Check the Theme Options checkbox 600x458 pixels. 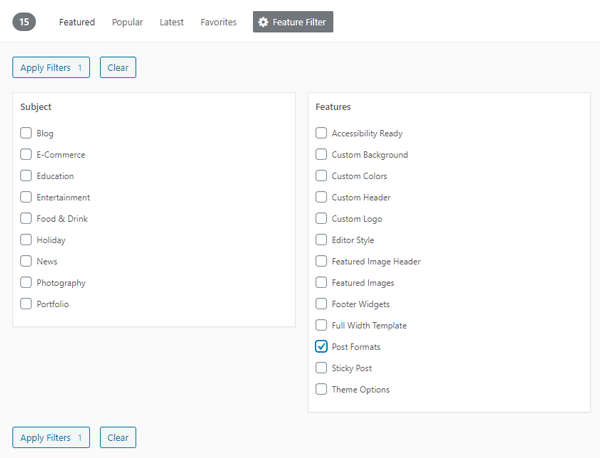click(x=321, y=390)
